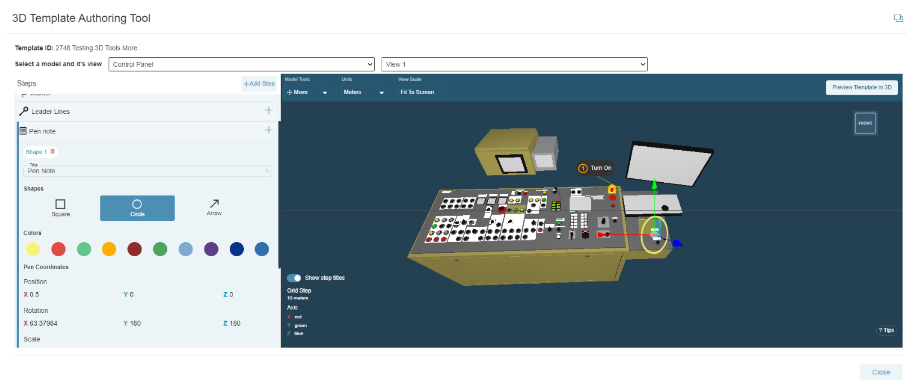Clear the Pen Note title field

[268, 171]
